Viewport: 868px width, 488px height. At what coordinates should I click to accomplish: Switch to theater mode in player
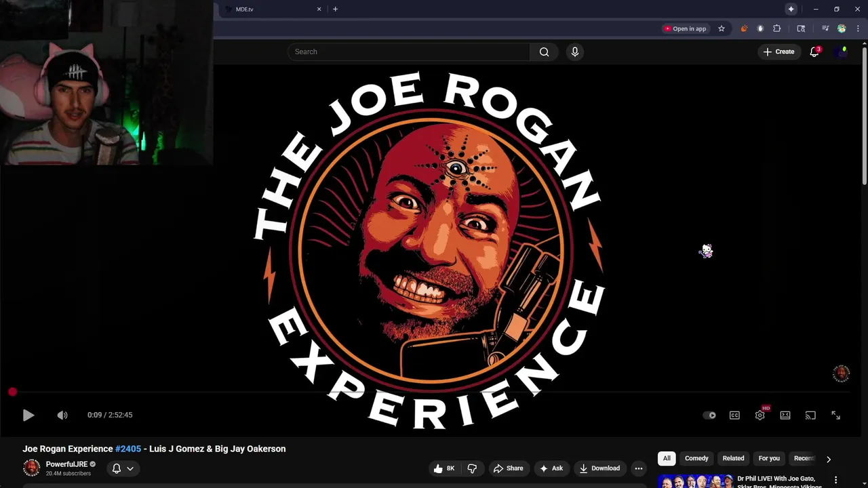point(785,415)
